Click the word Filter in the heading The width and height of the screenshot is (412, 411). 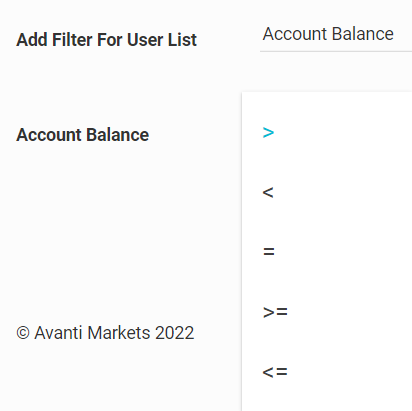pyautogui.click(x=73, y=40)
